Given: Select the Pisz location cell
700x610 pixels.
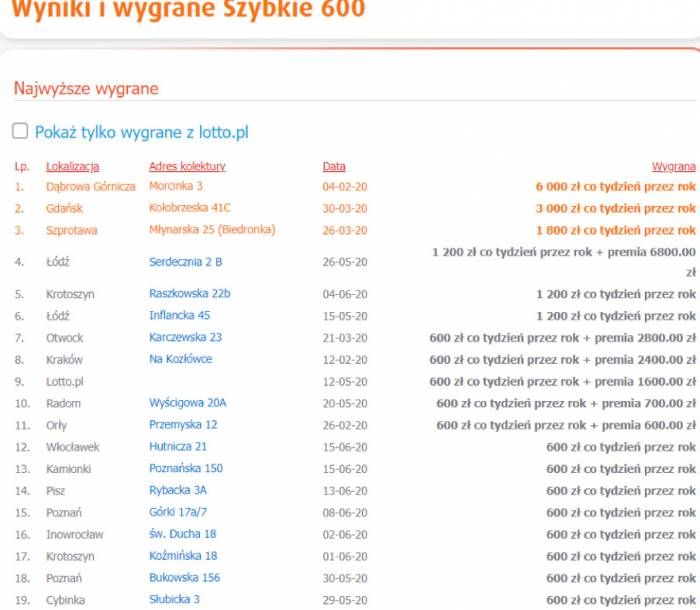Looking at the screenshot, I should coord(55,491).
